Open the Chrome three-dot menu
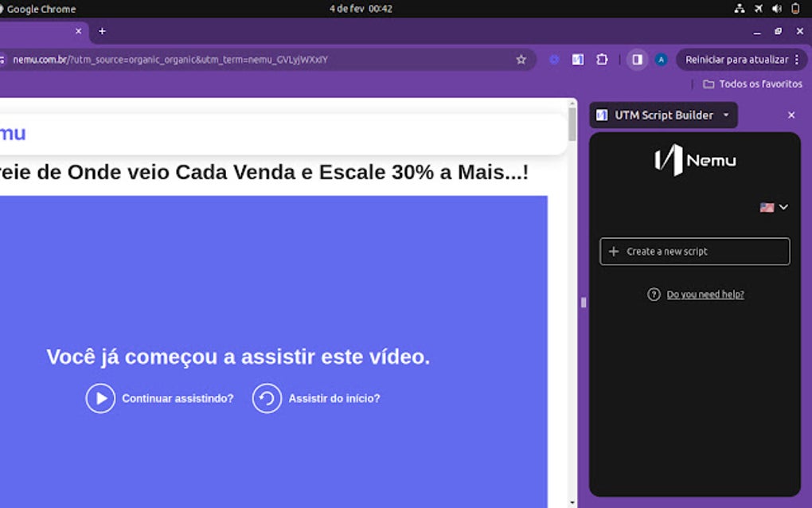 798,60
